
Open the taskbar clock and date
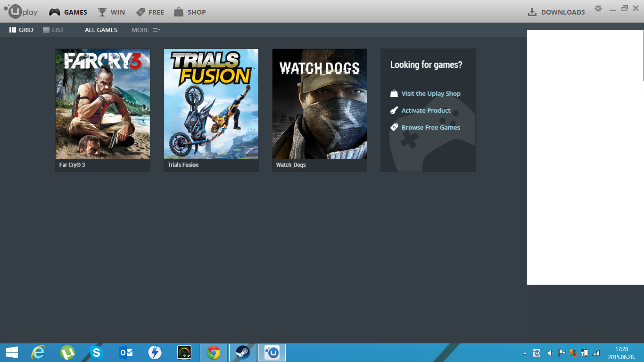click(x=621, y=353)
